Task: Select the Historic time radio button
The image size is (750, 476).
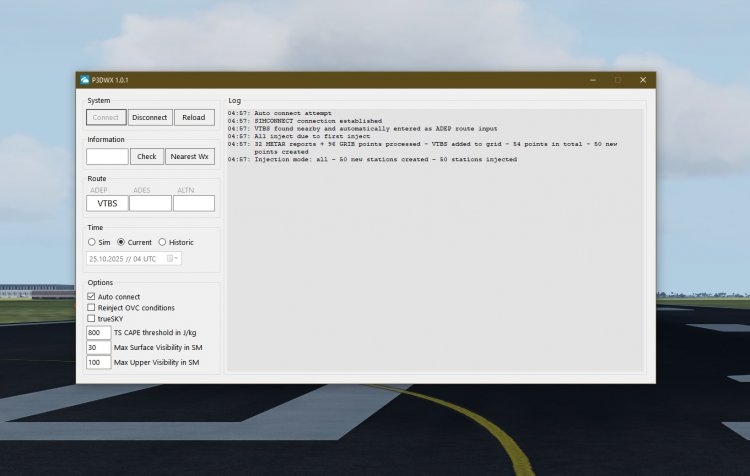Action: (x=162, y=242)
